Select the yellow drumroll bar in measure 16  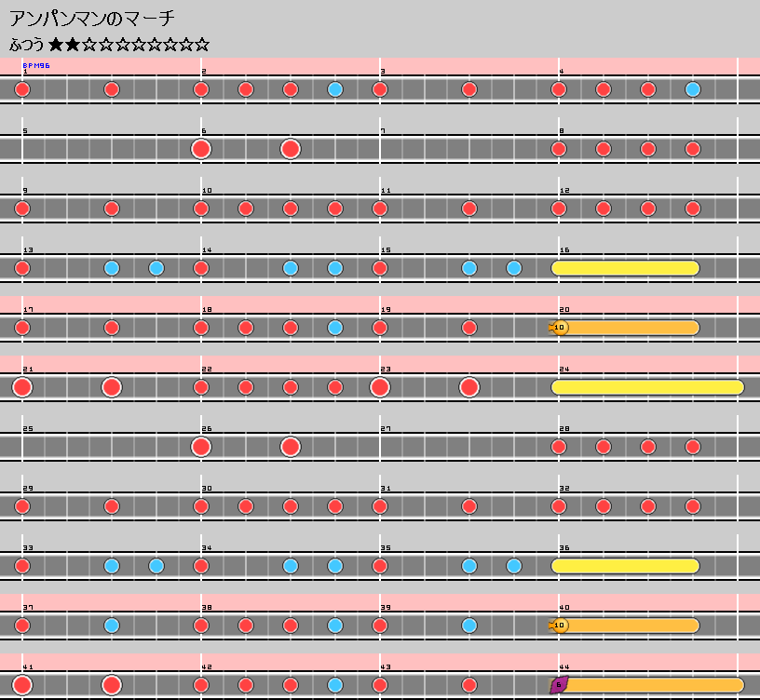[625, 268]
